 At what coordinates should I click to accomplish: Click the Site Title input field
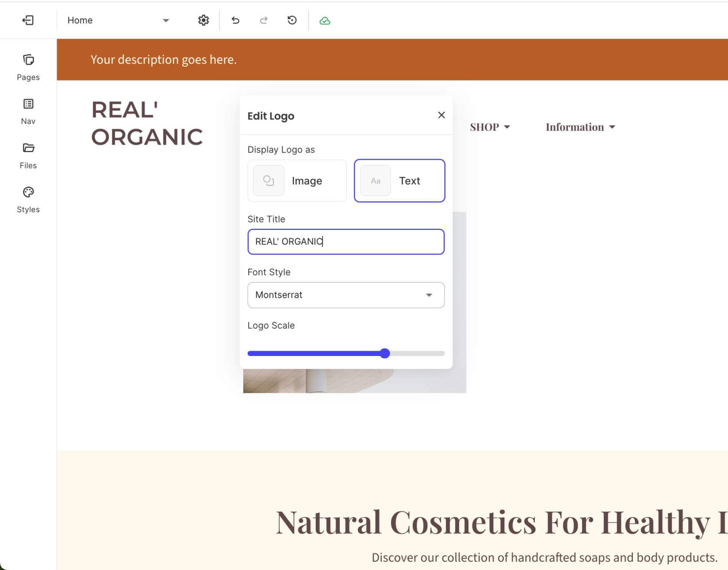pos(346,241)
